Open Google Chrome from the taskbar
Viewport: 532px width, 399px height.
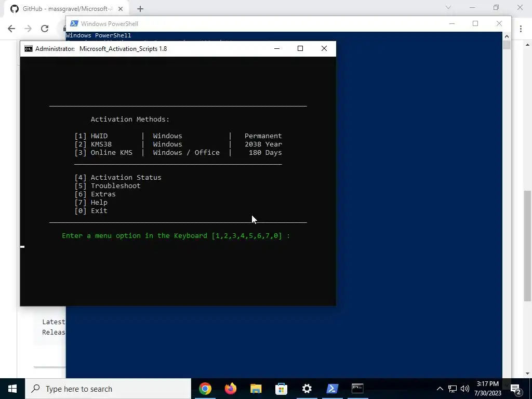point(205,389)
